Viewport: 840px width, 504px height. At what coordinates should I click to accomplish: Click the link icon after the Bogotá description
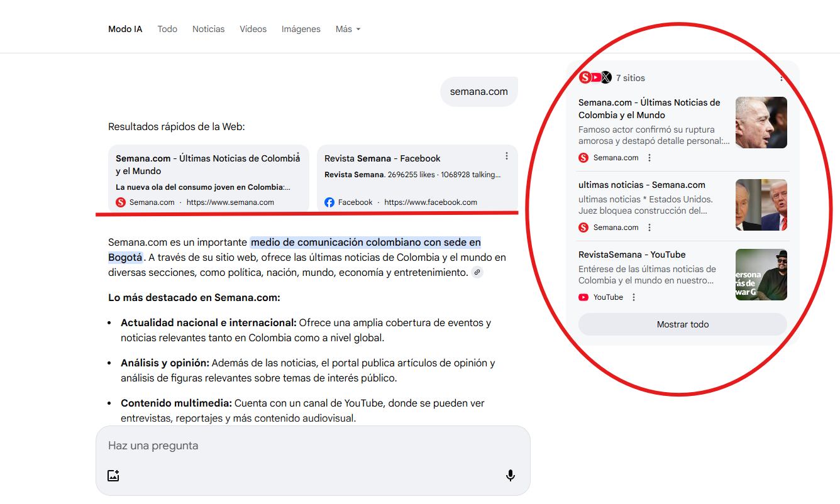pyautogui.click(x=477, y=271)
